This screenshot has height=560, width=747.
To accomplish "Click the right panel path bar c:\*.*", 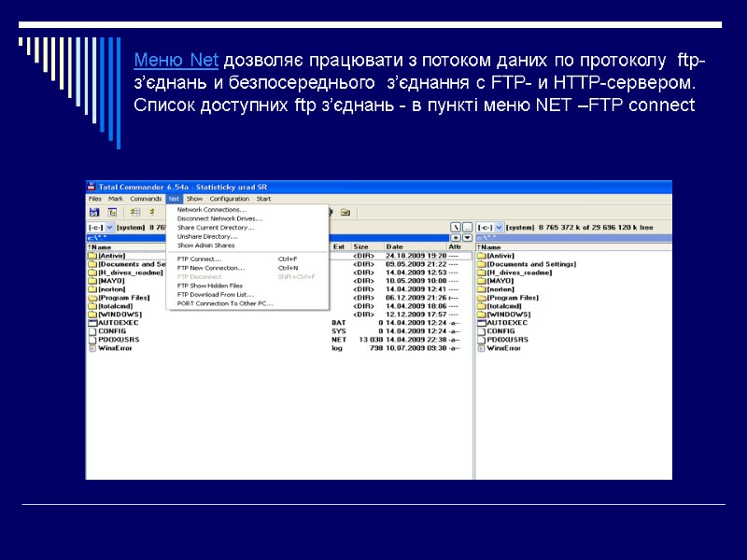I will pyautogui.click(x=573, y=238).
